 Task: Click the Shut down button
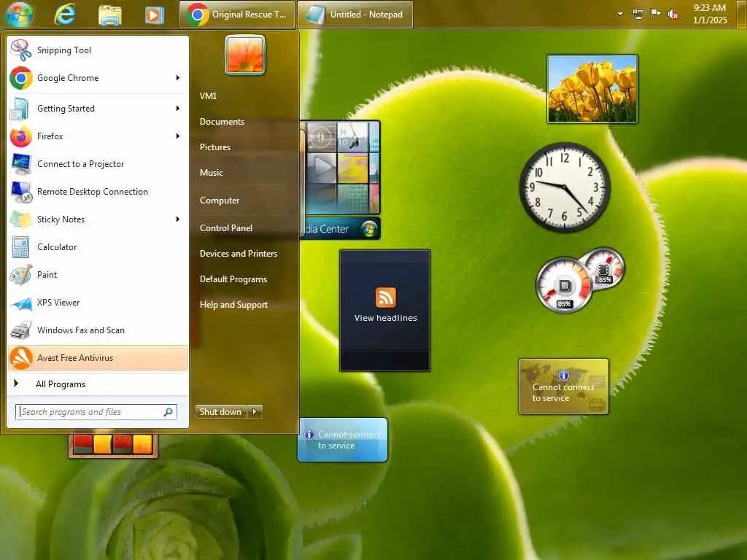[x=220, y=412]
